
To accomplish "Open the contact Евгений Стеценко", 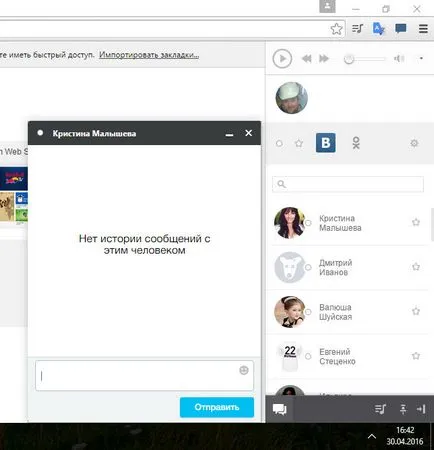I will 348,356.
